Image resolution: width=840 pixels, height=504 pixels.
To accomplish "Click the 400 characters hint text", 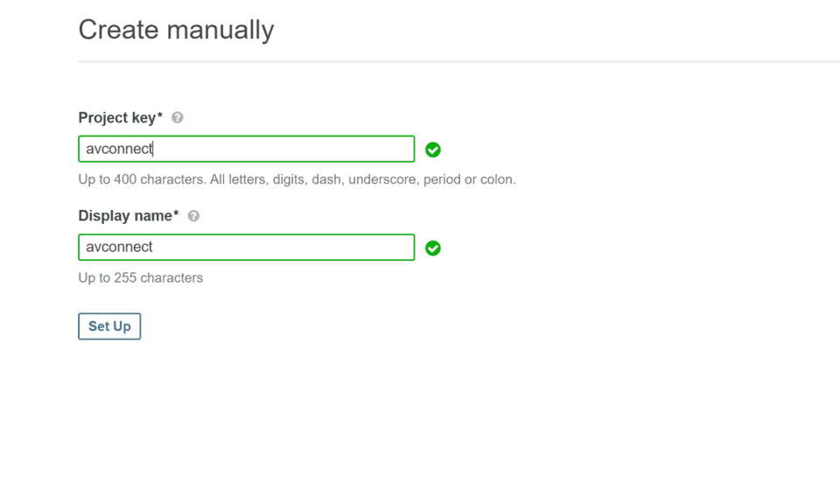I will click(295, 179).
